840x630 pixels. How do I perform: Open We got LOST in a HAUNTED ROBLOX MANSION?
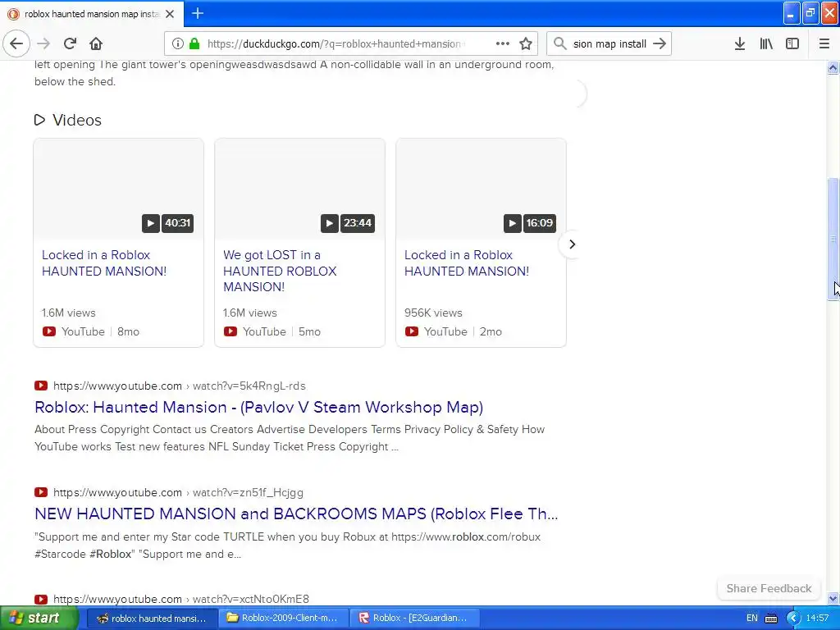(280, 271)
